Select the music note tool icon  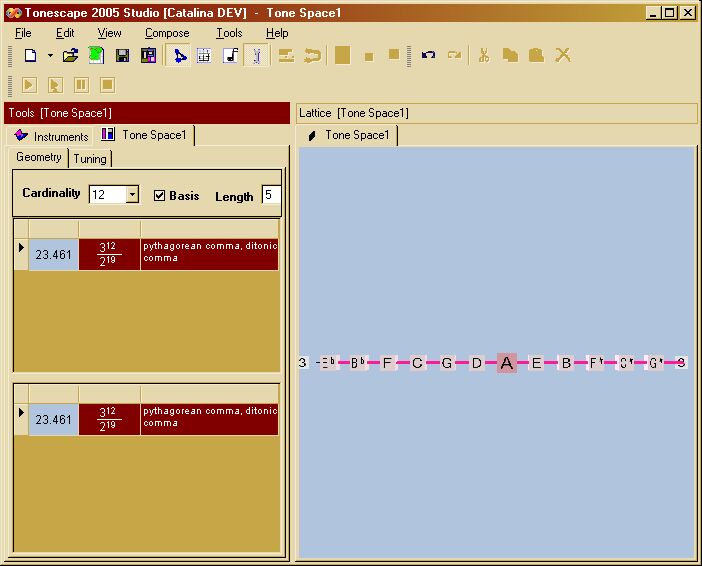tap(231, 56)
